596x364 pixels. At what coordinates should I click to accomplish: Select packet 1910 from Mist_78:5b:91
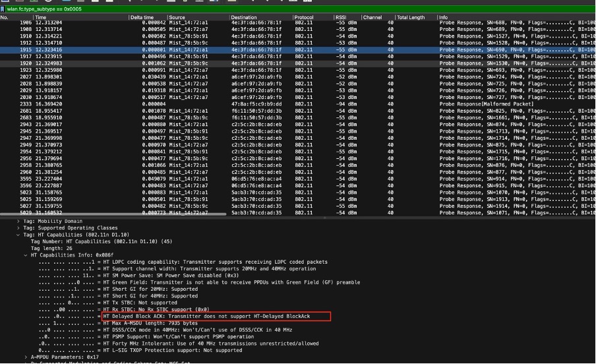coord(298,36)
